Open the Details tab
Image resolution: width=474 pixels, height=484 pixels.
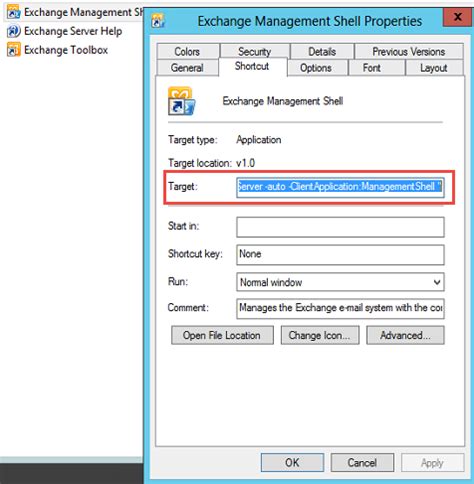coord(322,51)
